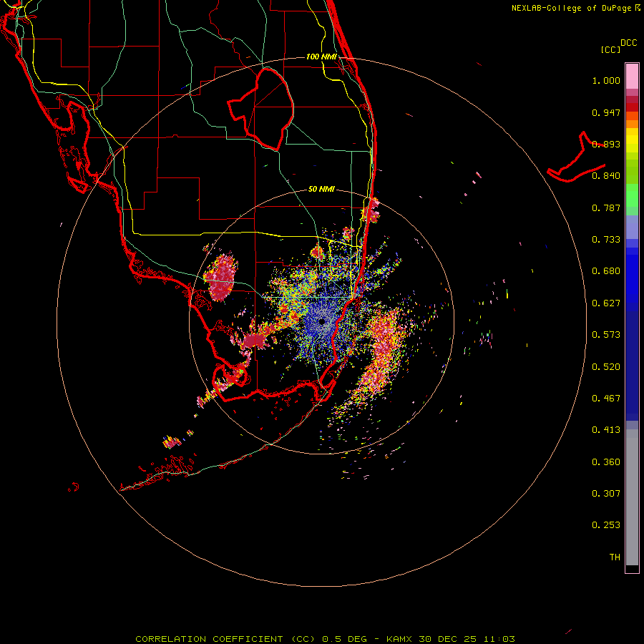
Task: Click the Bahamas island outline east of Florida
Action: click(x=576, y=157)
